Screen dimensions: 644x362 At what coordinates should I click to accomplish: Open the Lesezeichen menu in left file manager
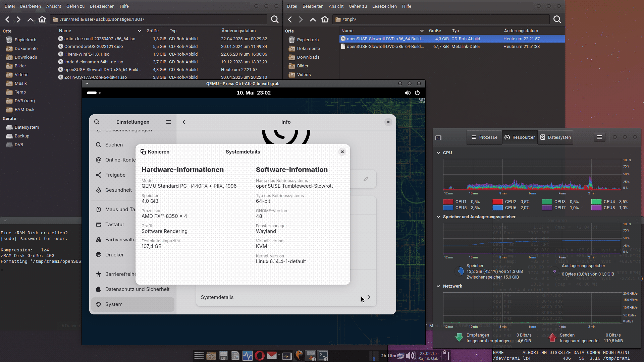(102, 6)
